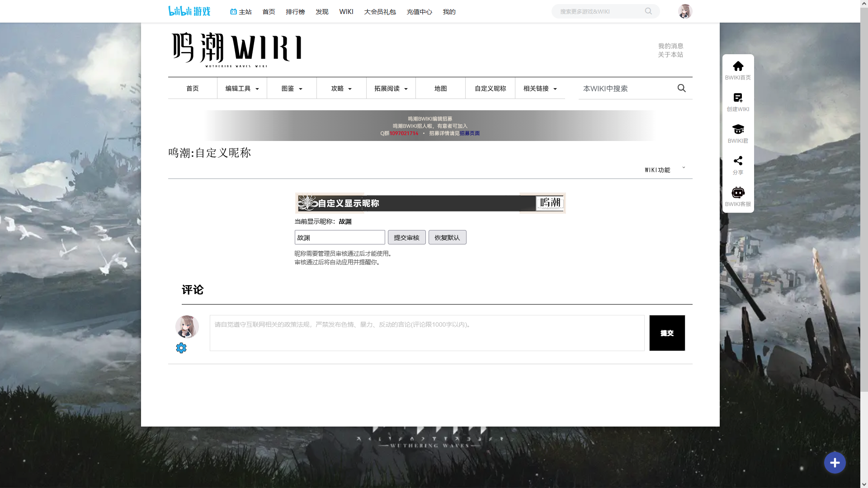This screenshot has height=488, width=868.
Task: Submit the comment with 提交 button
Action: (667, 333)
